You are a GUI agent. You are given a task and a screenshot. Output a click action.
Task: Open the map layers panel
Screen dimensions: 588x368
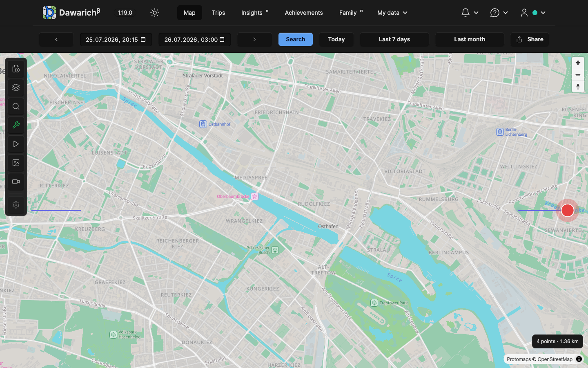[x=16, y=88]
